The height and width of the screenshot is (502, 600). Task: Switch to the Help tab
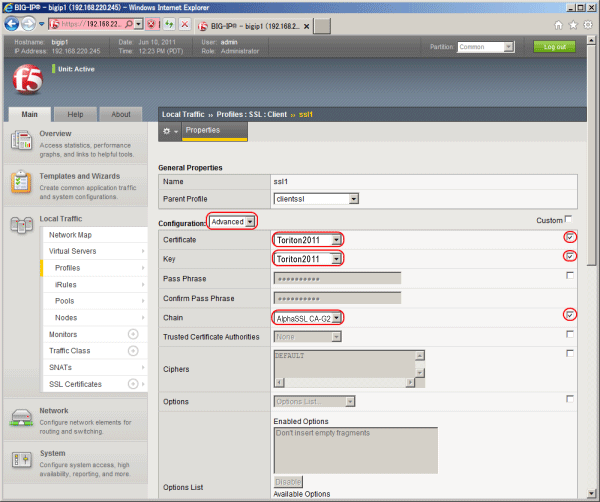(x=75, y=114)
